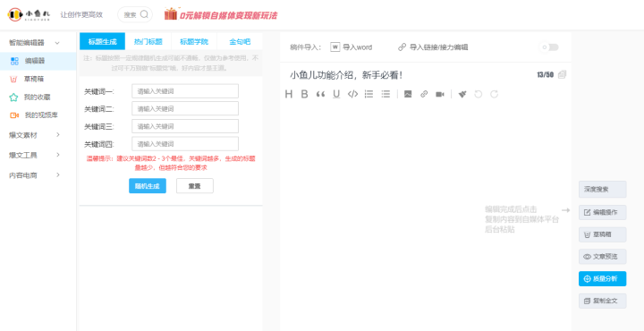Toggle bold with the B icon

coord(304,94)
